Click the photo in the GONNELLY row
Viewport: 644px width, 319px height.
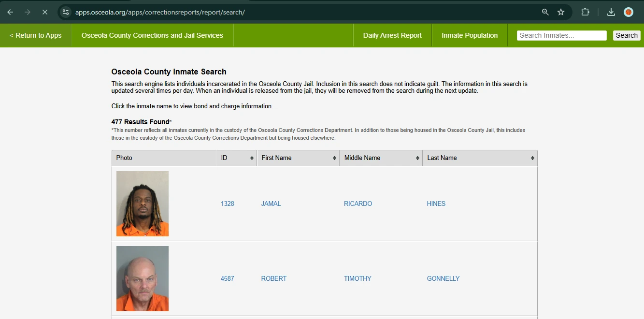point(143,278)
